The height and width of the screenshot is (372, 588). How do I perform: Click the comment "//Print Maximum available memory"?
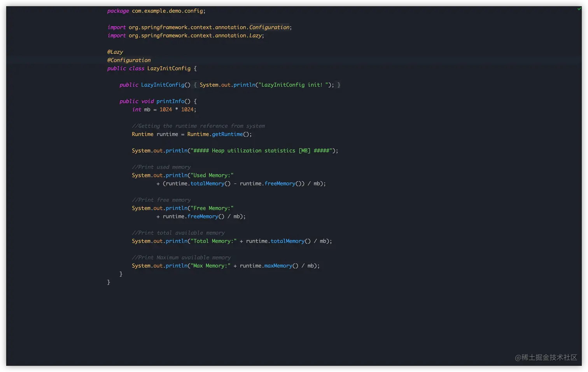click(181, 257)
